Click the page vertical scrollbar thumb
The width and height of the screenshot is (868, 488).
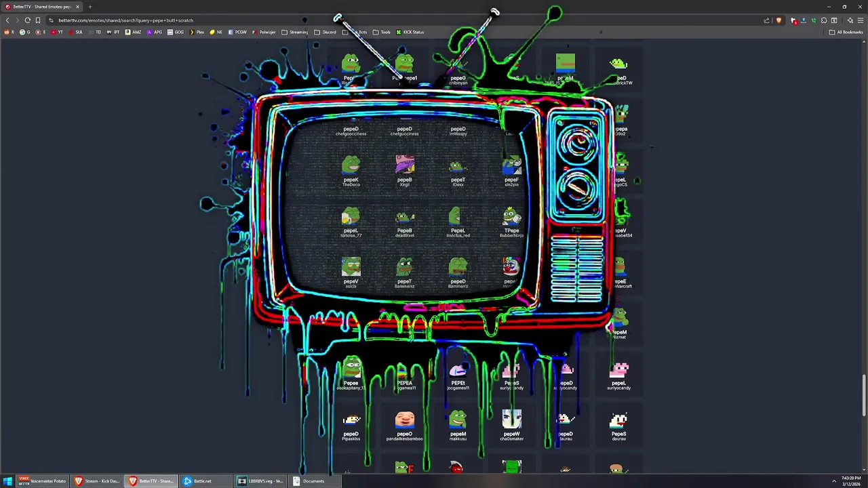click(x=864, y=395)
